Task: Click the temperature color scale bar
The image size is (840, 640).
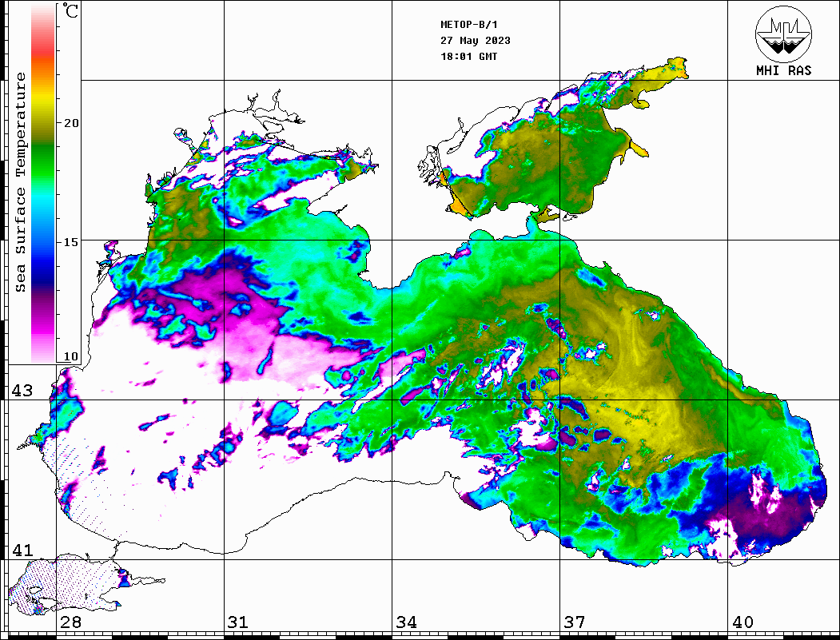Action: point(43,184)
